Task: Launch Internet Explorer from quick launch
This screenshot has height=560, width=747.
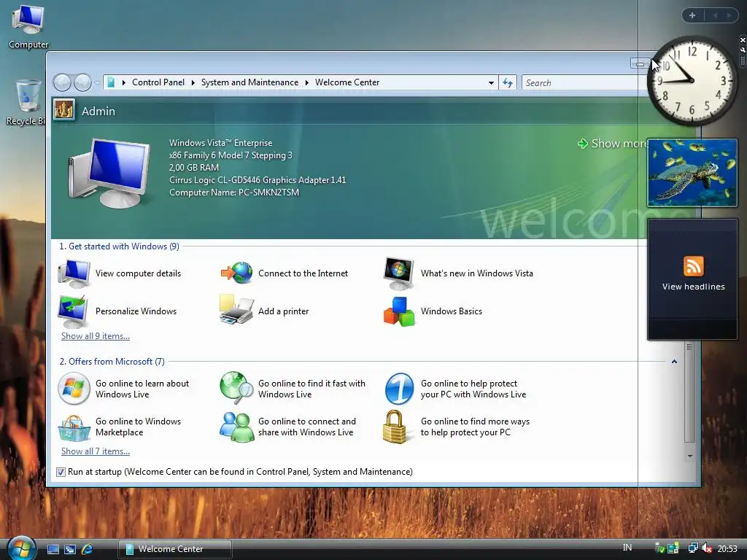Action: click(x=87, y=549)
